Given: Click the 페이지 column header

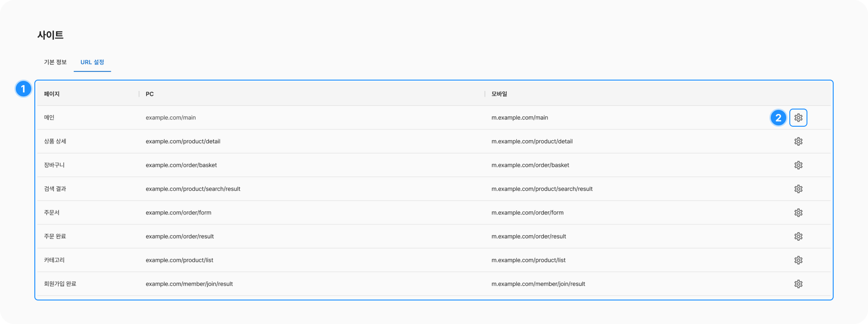Looking at the screenshot, I should [52, 94].
